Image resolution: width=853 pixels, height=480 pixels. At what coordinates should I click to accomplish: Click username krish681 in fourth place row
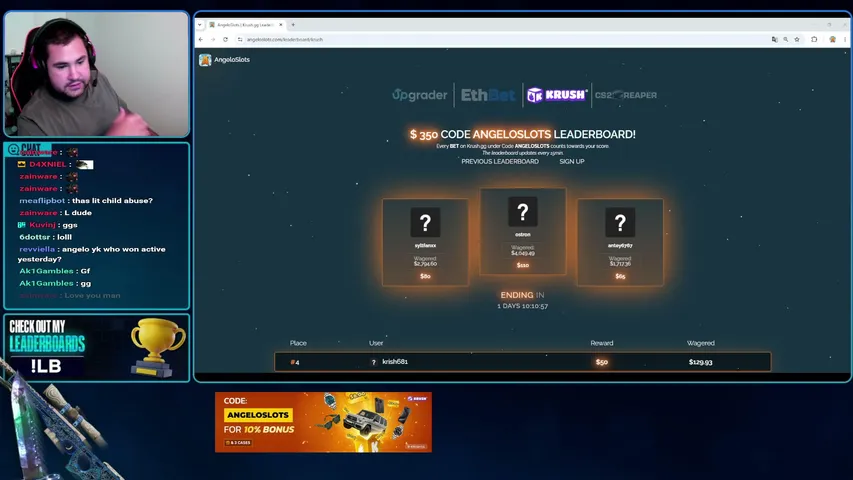(x=395, y=361)
